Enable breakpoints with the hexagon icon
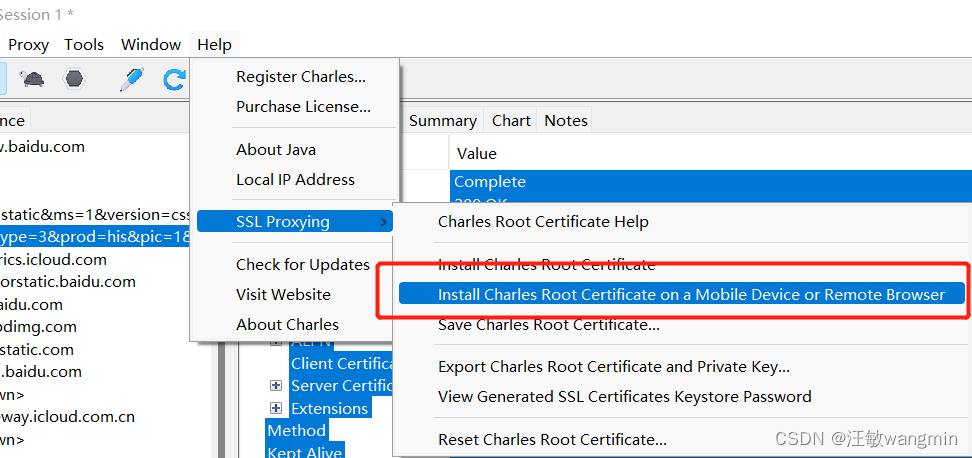972x458 pixels. click(x=74, y=79)
